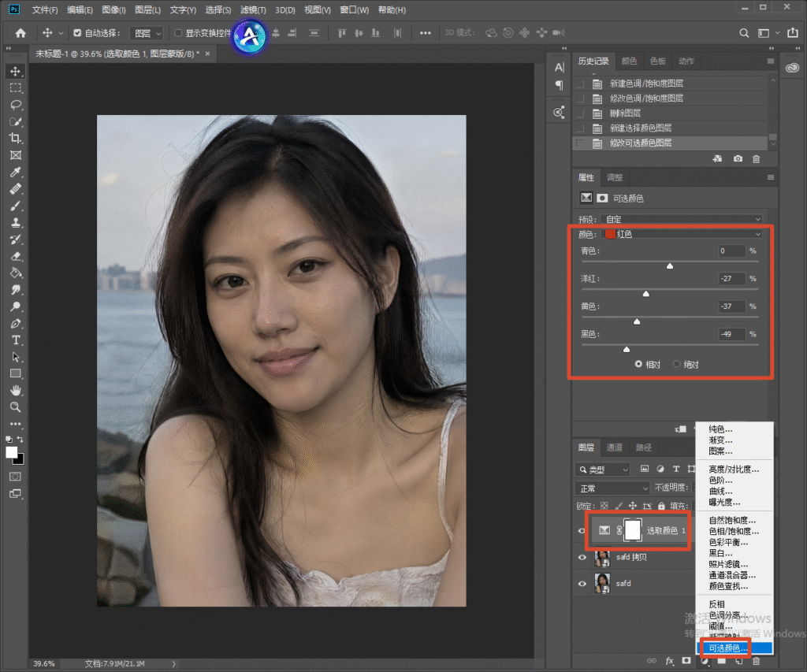This screenshot has height=672, width=807.
Task: Select the Crop tool
Action: click(x=16, y=139)
